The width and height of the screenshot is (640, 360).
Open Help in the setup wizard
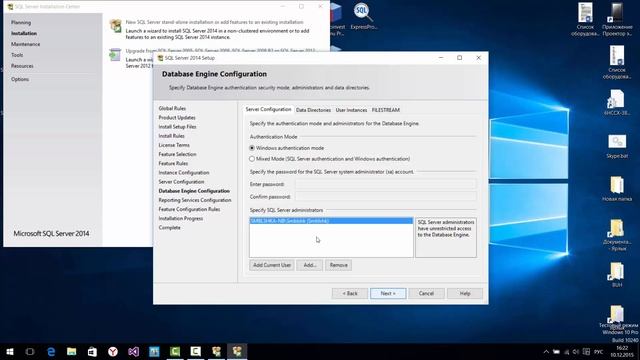tap(465, 293)
